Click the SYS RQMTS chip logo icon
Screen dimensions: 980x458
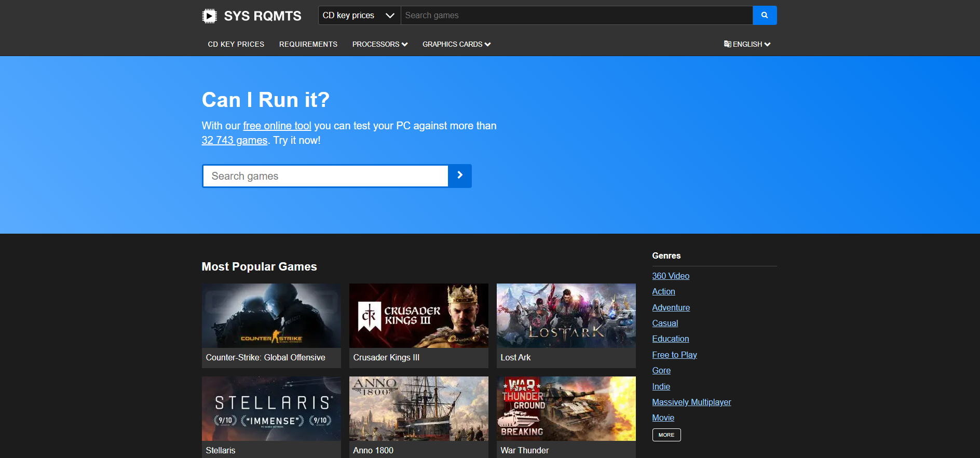[x=209, y=16]
